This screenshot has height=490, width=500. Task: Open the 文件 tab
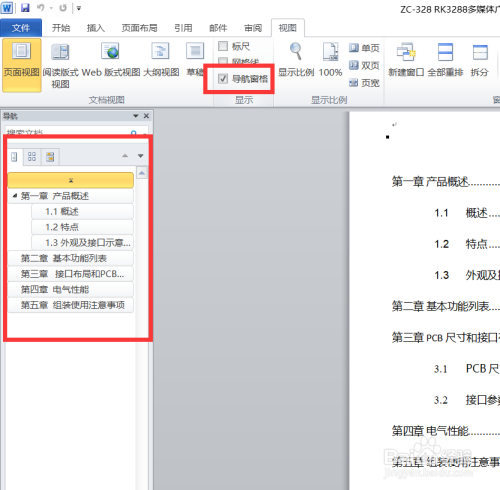[x=21, y=28]
